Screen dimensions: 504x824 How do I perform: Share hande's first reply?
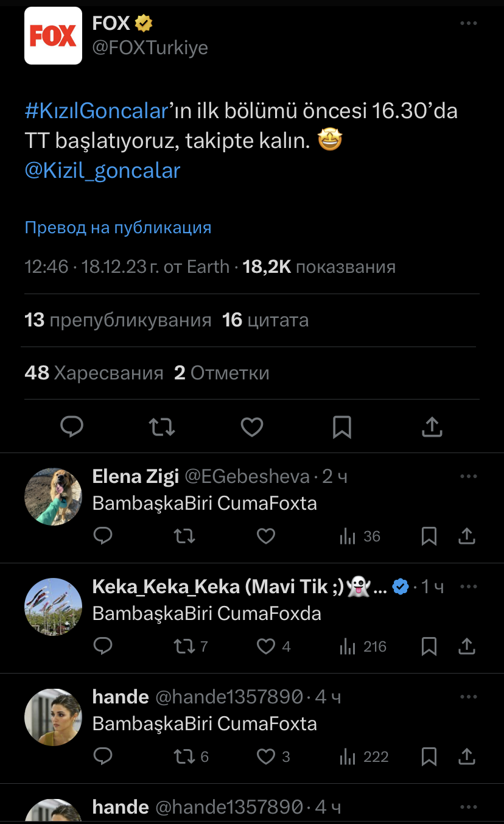[x=467, y=756]
